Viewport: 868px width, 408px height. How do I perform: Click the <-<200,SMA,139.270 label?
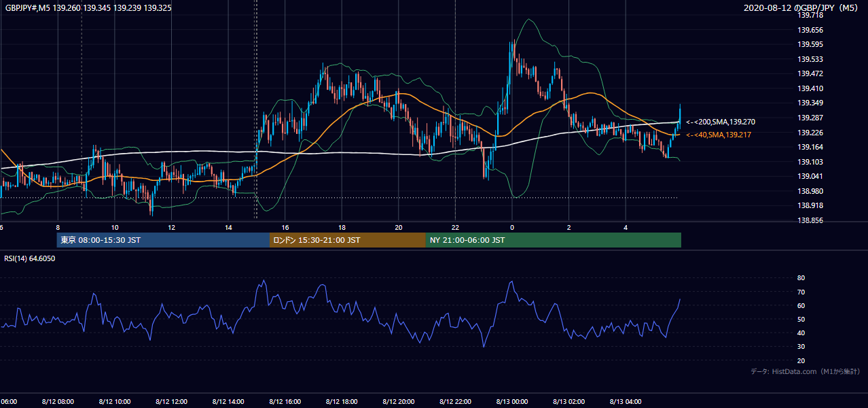720,122
